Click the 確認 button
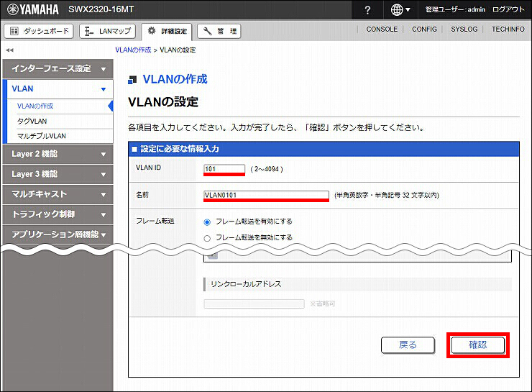 [477, 345]
